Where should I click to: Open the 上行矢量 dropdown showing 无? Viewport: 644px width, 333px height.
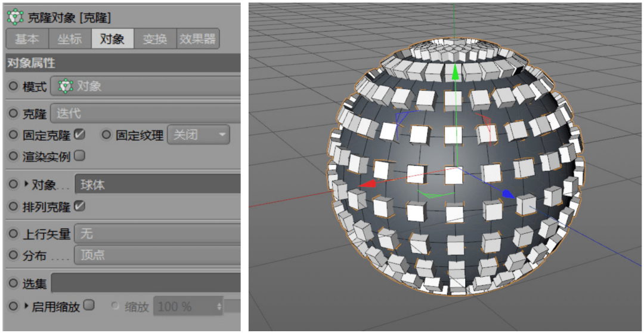coord(157,234)
